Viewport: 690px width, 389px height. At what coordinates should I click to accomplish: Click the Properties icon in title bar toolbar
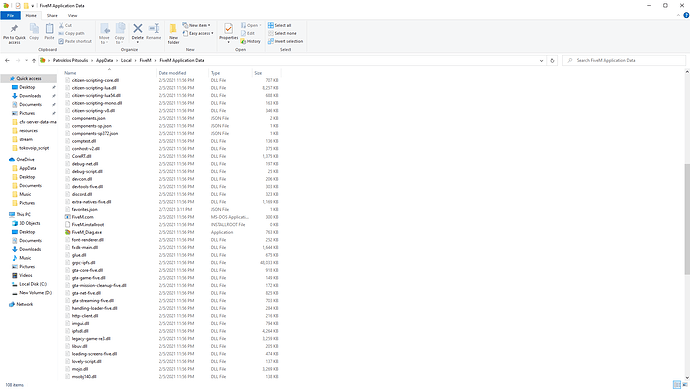coord(18,6)
